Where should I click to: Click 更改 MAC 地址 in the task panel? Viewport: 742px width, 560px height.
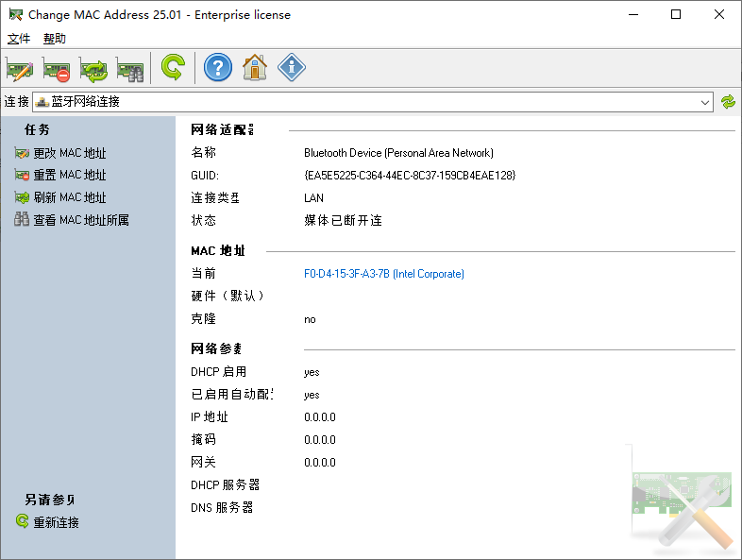coord(70,153)
